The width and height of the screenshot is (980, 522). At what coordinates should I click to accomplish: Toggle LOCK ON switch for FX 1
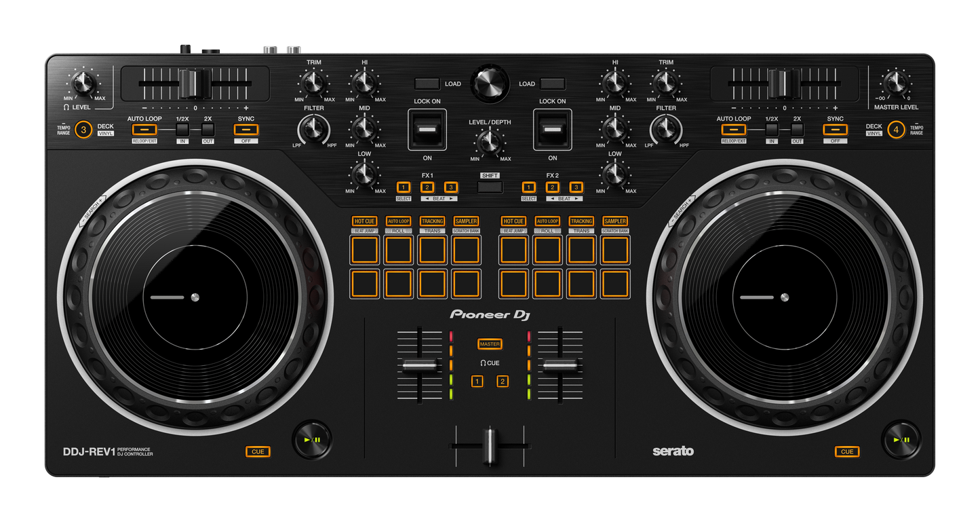[x=426, y=129]
